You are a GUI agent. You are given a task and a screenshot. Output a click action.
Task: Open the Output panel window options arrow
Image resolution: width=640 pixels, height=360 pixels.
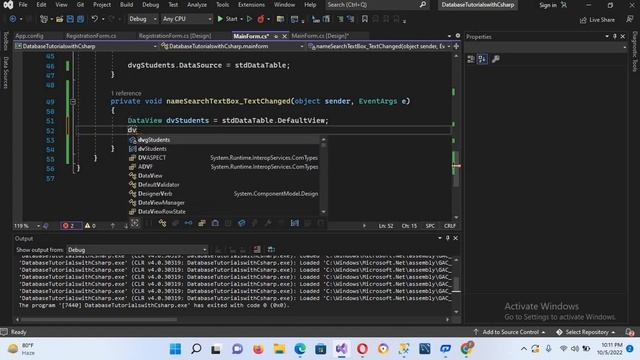point(440,238)
